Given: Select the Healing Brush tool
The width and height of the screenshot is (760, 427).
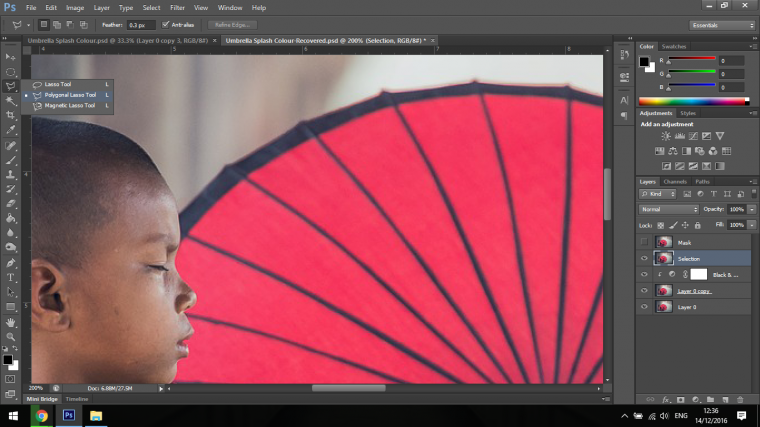Looking at the screenshot, I should click(x=11, y=145).
